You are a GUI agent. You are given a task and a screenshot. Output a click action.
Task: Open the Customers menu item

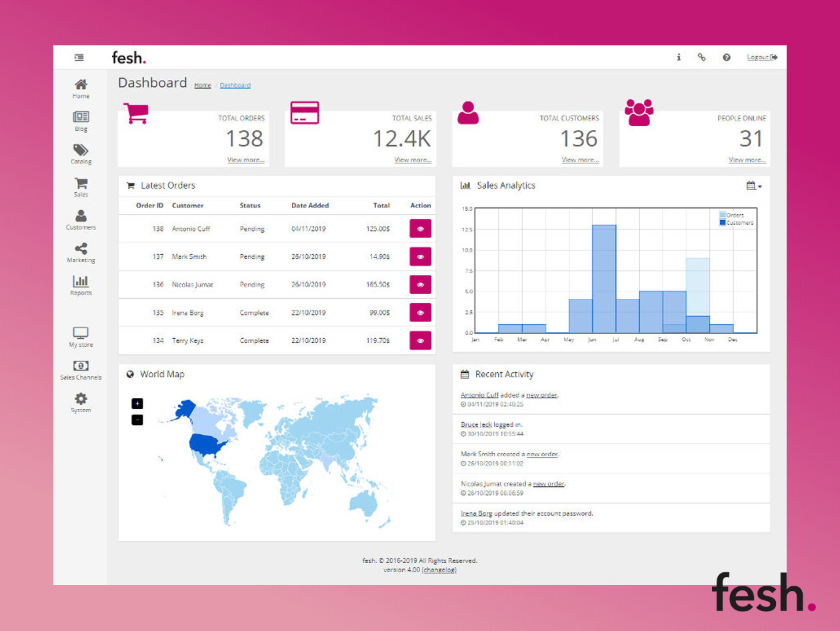(x=81, y=220)
